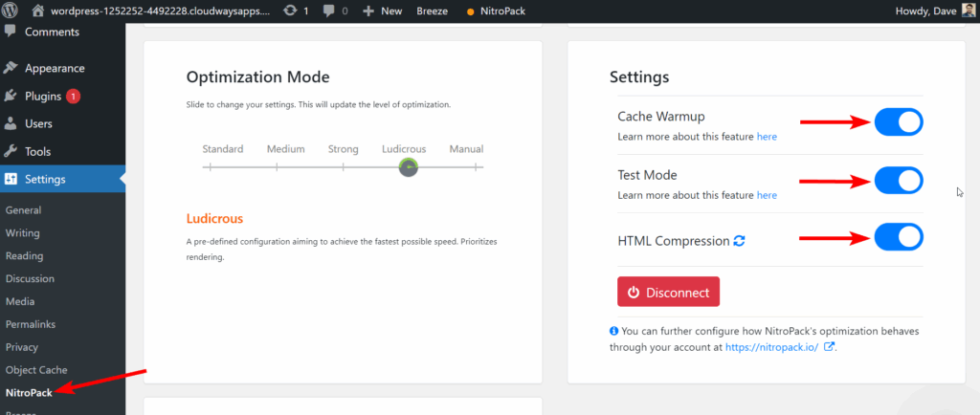980x415 pixels.
Task: Open Dave's avatar thumbnail
Action: [x=968, y=11]
